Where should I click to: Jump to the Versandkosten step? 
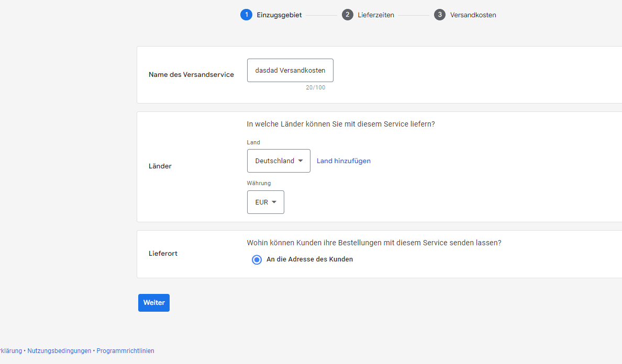(473, 15)
